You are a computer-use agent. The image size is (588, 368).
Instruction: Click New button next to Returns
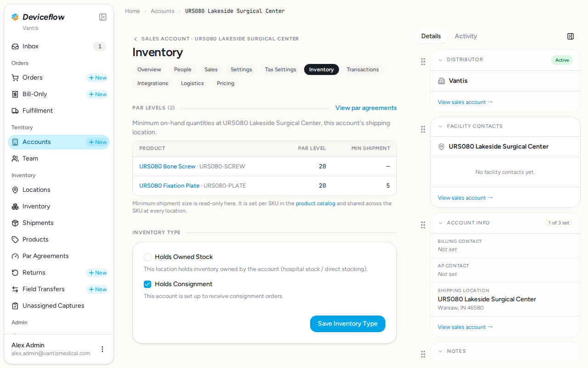(x=97, y=273)
